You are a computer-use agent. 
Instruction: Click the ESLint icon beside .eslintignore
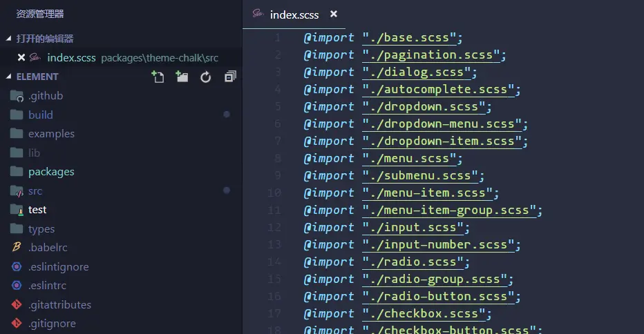(x=17, y=266)
